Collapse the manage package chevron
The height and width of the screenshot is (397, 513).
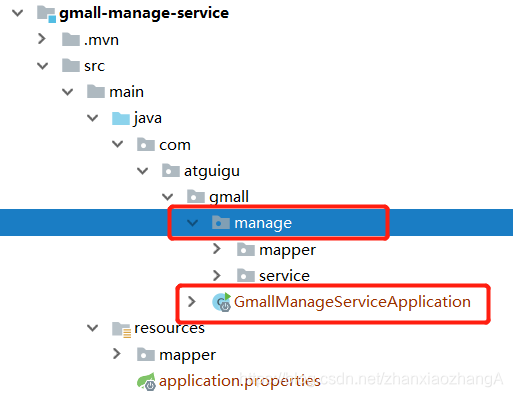coord(193,223)
